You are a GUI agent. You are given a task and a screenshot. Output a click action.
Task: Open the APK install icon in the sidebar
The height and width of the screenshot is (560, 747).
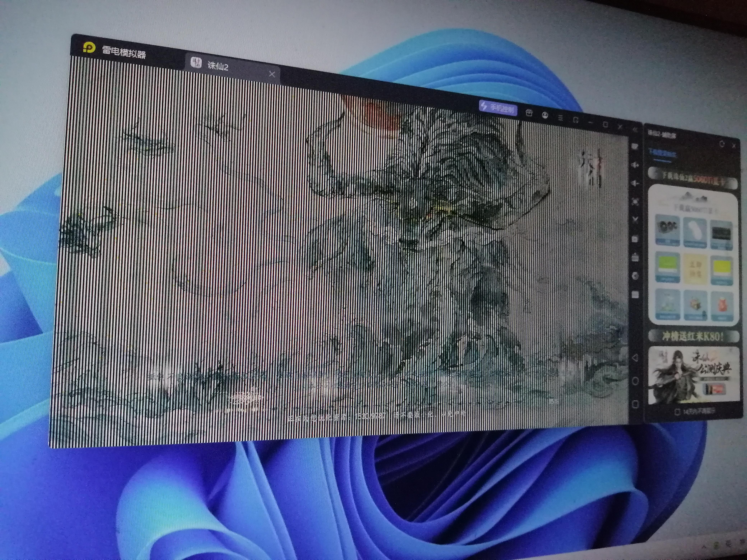(x=635, y=258)
